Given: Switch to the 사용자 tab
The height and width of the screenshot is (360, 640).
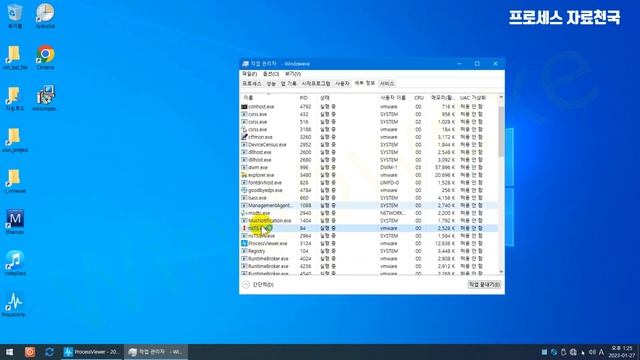Looking at the screenshot, I should [342, 83].
